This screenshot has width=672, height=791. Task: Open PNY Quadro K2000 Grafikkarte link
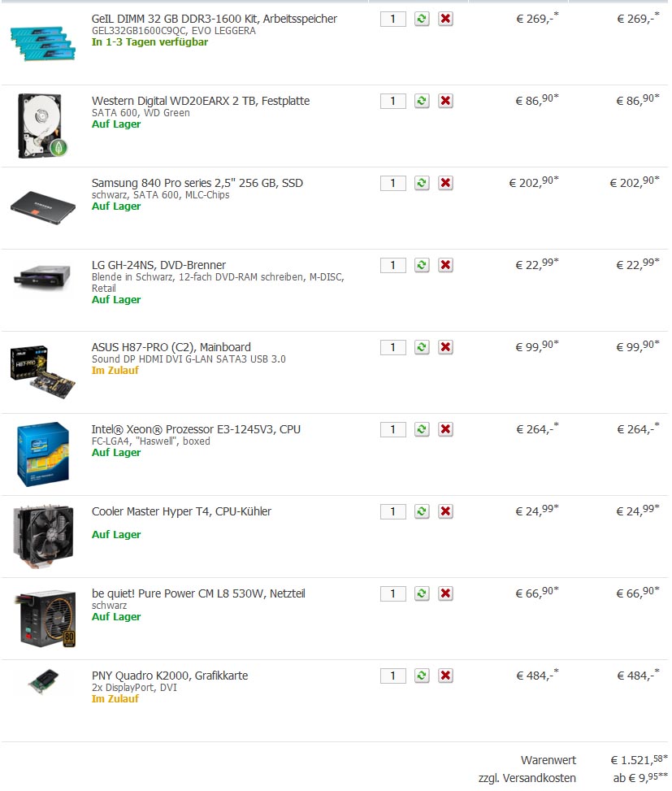pyautogui.click(x=170, y=676)
